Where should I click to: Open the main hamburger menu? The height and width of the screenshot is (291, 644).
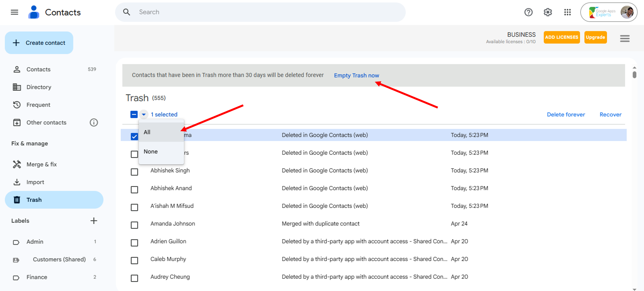click(x=14, y=12)
